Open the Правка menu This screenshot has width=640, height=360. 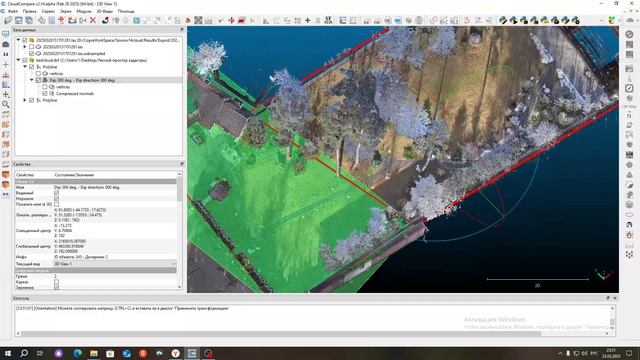point(29,11)
